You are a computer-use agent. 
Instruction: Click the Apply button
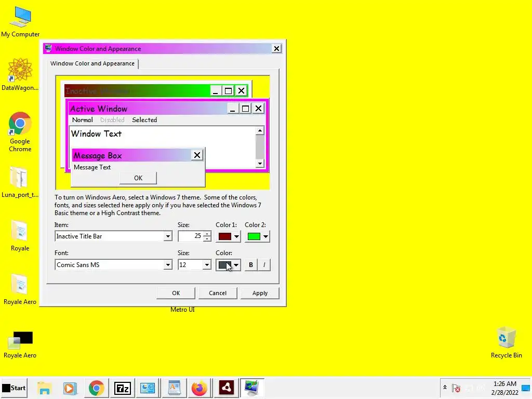(x=260, y=293)
